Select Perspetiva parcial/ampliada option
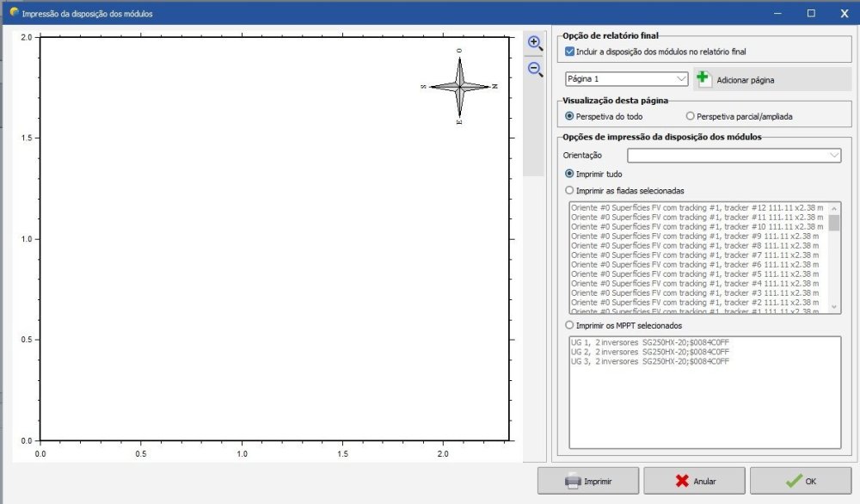The width and height of the screenshot is (860, 504). 690,116
